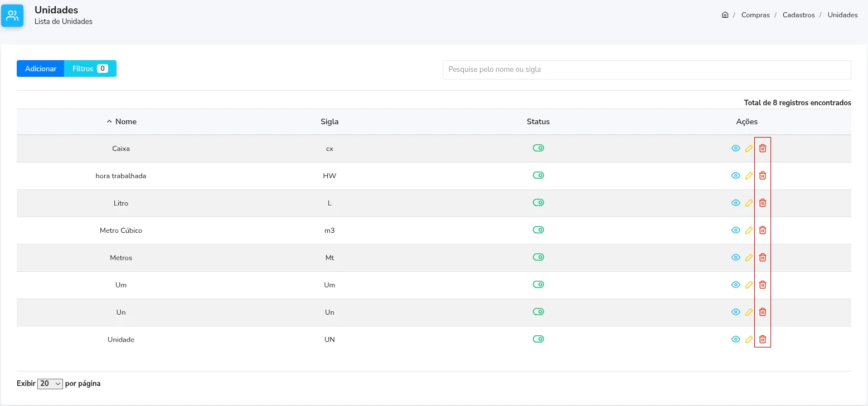The height and width of the screenshot is (406, 868).
Task: Toggle the Metros status switch
Action: point(538,257)
